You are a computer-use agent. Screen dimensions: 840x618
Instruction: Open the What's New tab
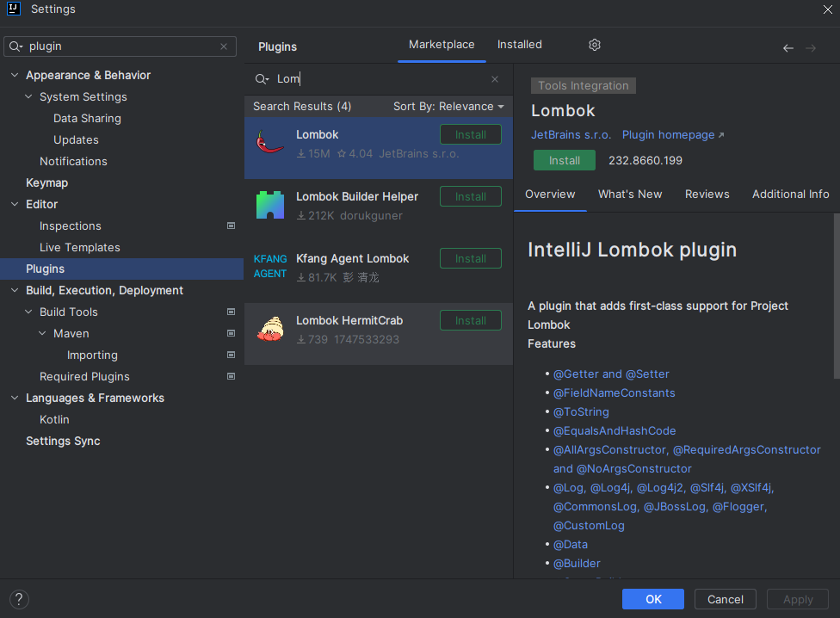[630, 195]
